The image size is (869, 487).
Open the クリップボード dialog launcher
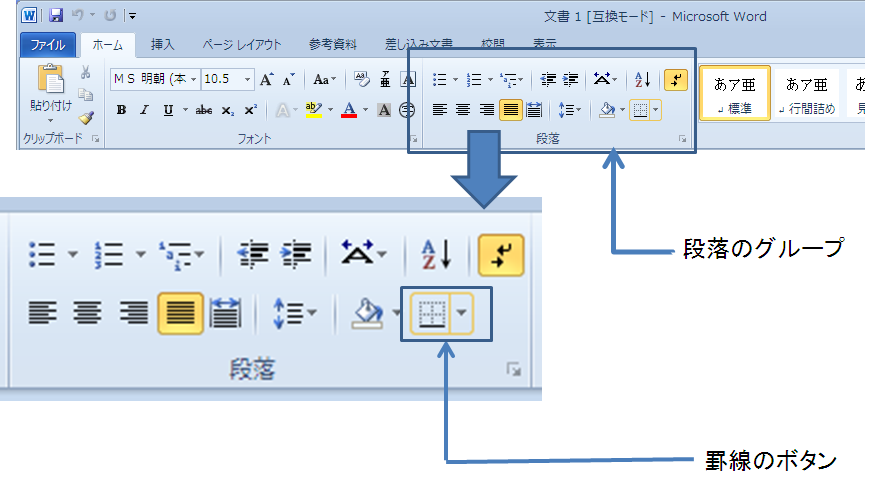click(x=95, y=139)
